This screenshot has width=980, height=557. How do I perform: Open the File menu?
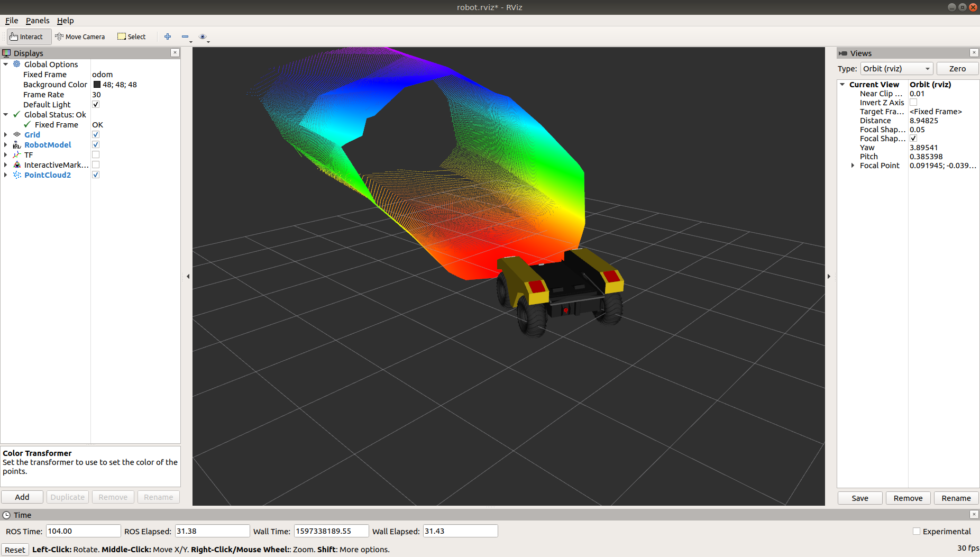(12, 21)
